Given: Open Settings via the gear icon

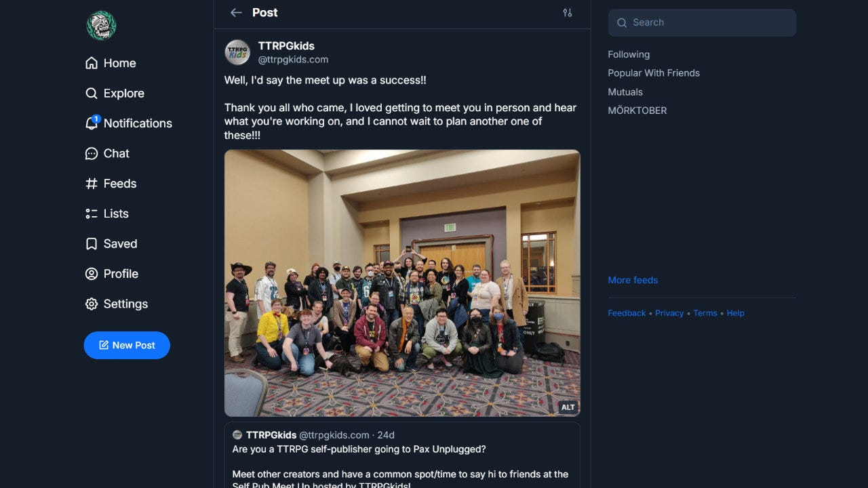Looking at the screenshot, I should coord(92,304).
